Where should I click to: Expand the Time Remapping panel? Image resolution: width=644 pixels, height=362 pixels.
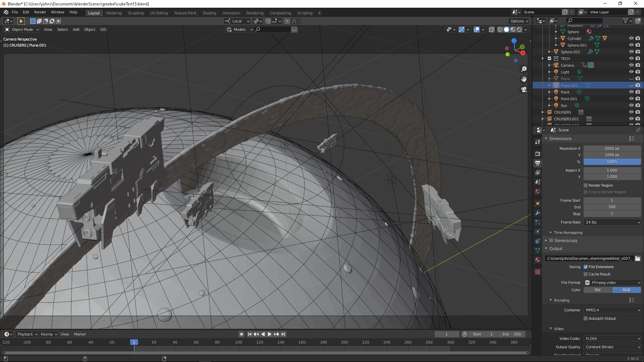click(568, 233)
